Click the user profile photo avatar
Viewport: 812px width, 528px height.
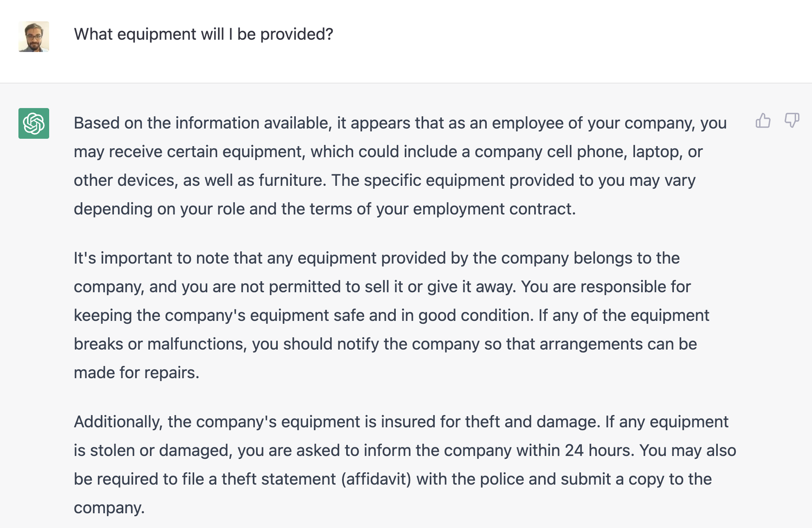click(x=34, y=37)
